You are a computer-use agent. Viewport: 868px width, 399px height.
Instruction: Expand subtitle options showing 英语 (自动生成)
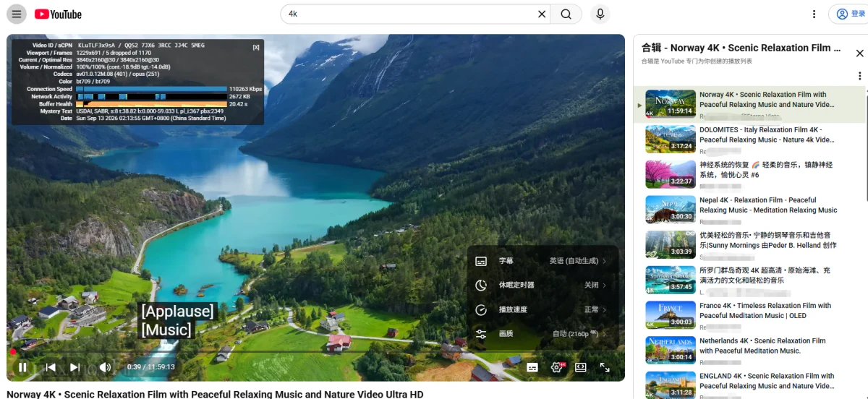pyautogui.click(x=578, y=261)
